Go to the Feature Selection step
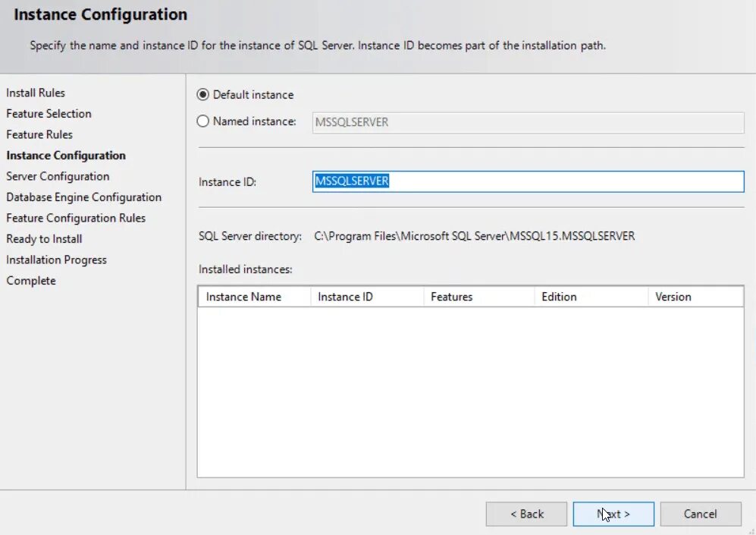Image resolution: width=756 pixels, height=535 pixels. pos(49,114)
